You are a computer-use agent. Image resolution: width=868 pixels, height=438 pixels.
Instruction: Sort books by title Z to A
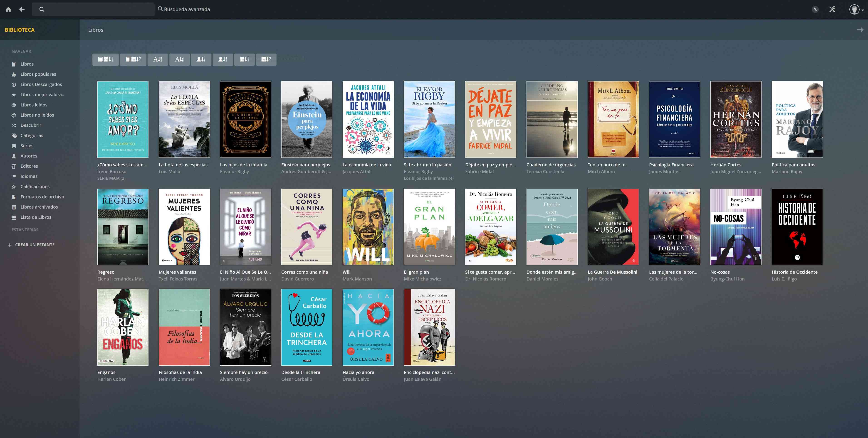coord(179,59)
